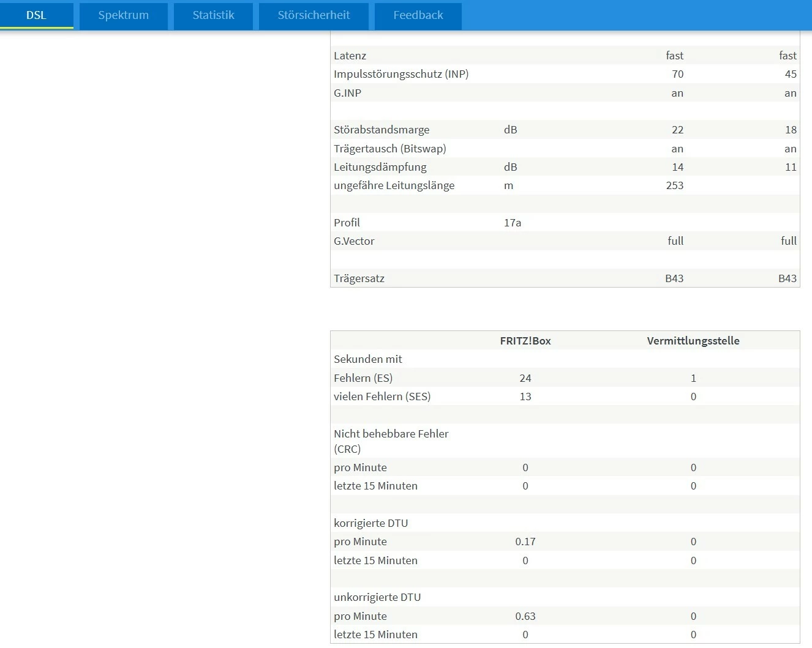This screenshot has height=648, width=812.
Task: Click the G.Vector row label
Action: tap(354, 241)
